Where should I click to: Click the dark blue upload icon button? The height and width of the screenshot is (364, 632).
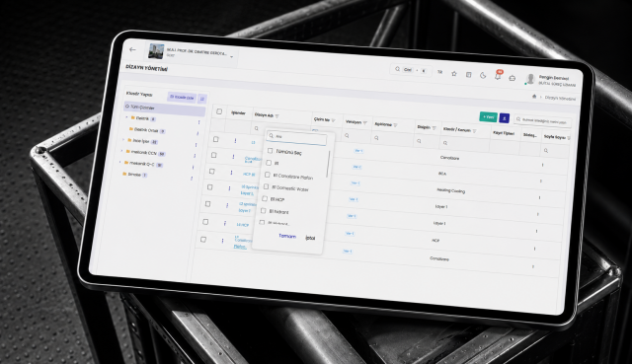[505, 118]
